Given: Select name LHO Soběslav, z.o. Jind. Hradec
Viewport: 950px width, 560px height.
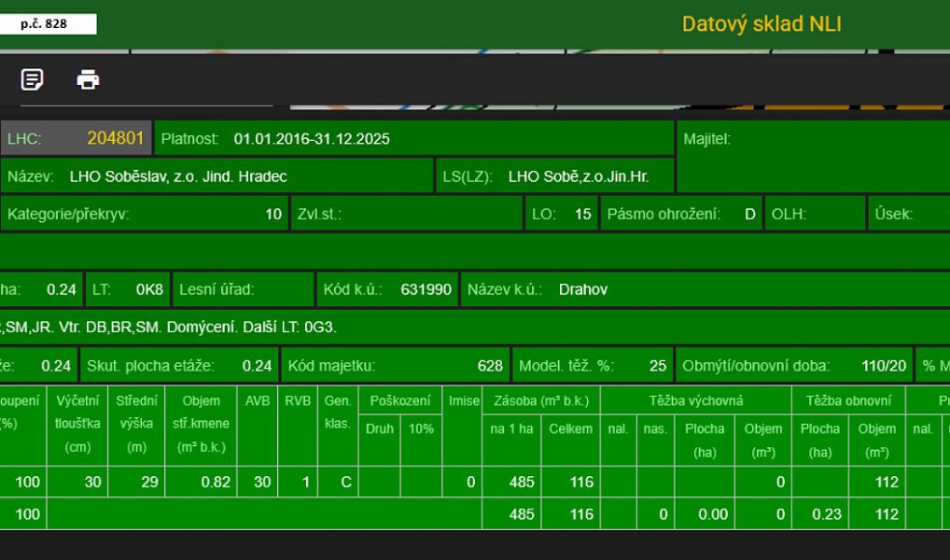Looking at the screenshot, I should (x=178, y=176).
